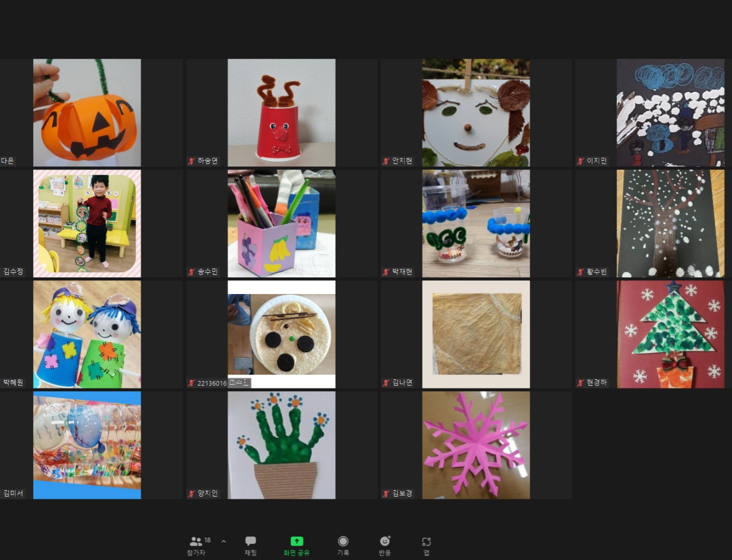Click the 양지인 participant name label
732x560 pixels.
coord(208,493)
